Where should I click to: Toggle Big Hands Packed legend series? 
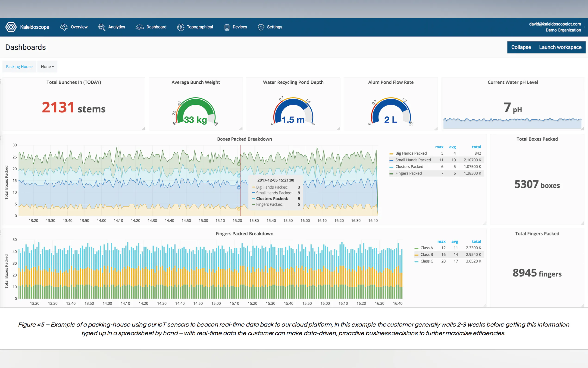[x=411, y=153]
